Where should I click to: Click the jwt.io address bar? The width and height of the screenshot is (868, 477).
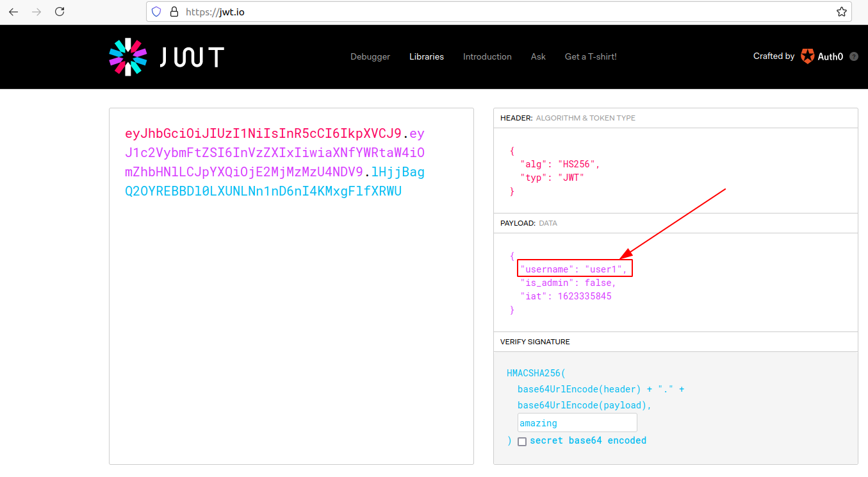point(499,12)
